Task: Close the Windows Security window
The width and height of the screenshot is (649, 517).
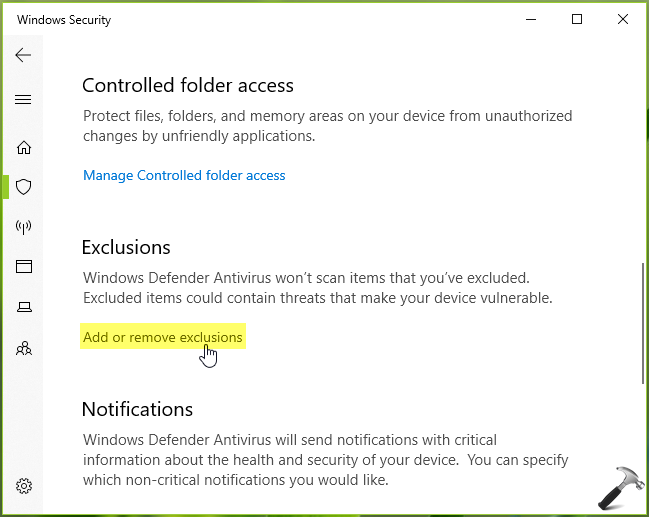Action: click(x=623, y=20)
